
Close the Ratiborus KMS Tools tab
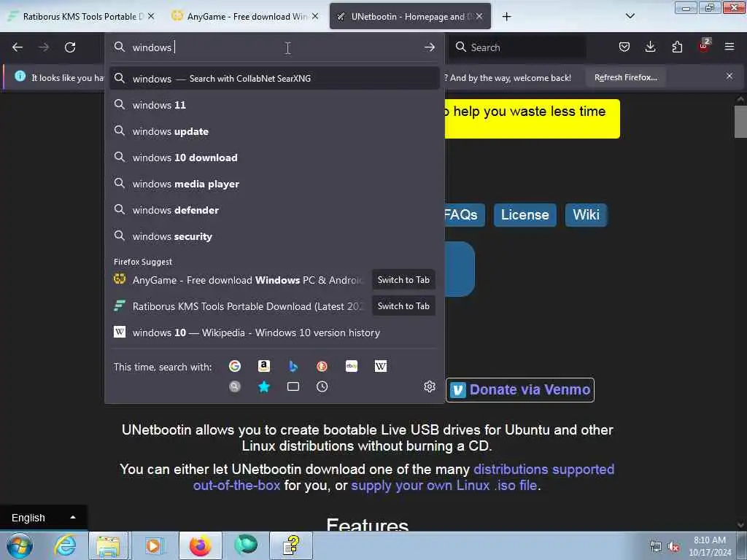[x=151, y=16]
